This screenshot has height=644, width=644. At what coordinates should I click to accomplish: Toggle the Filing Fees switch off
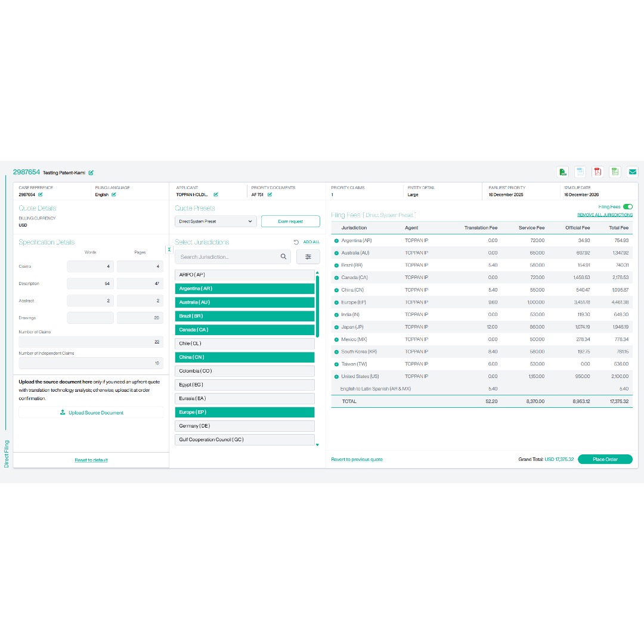point(627,207)
